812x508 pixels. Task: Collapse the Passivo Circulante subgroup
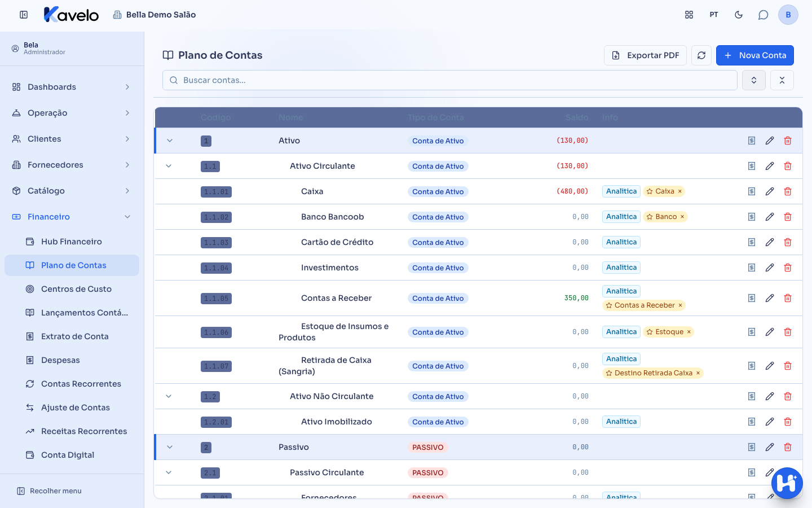coord(169,472)
